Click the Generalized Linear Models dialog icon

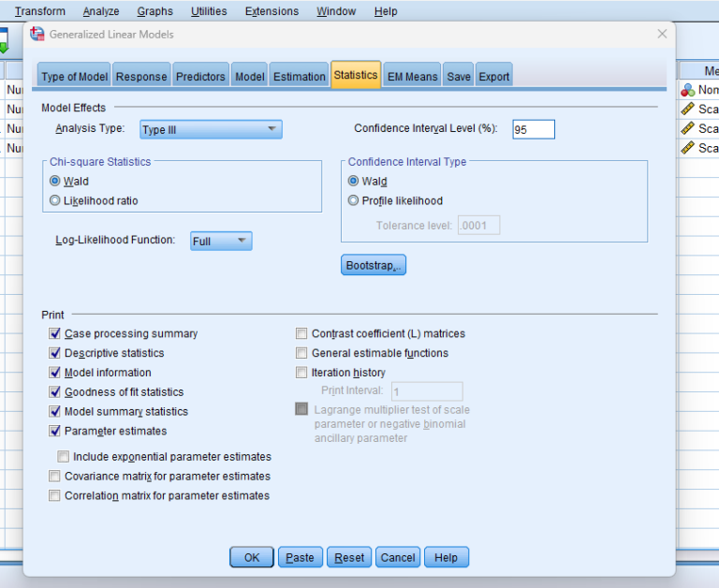pos(37,34)
